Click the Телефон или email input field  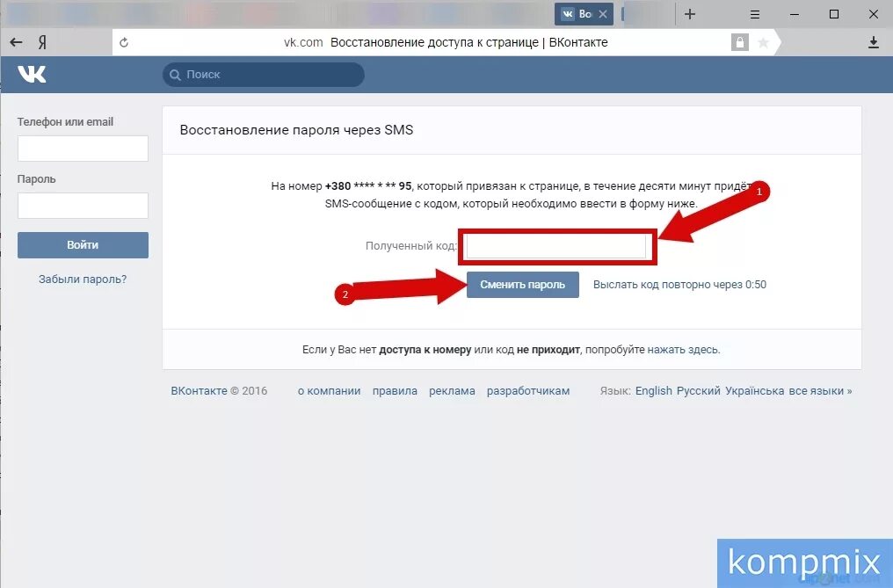pyautogui.click(x=83, y=149)
